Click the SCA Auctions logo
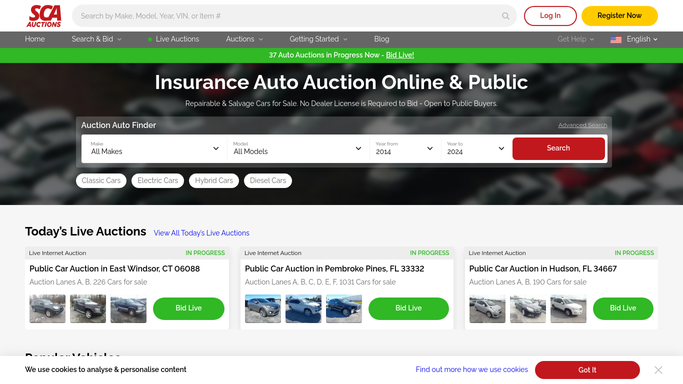This screenshot has height=384, width=683. 44,16
